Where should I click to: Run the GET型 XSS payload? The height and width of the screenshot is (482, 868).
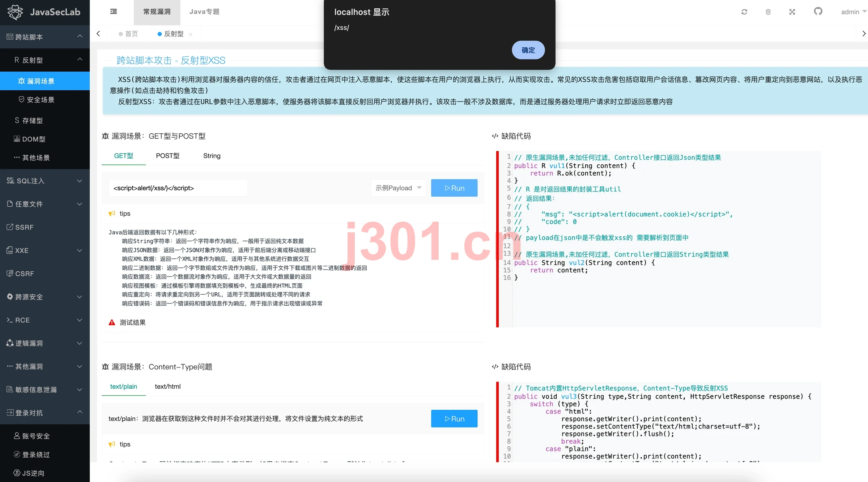(454, 188)
